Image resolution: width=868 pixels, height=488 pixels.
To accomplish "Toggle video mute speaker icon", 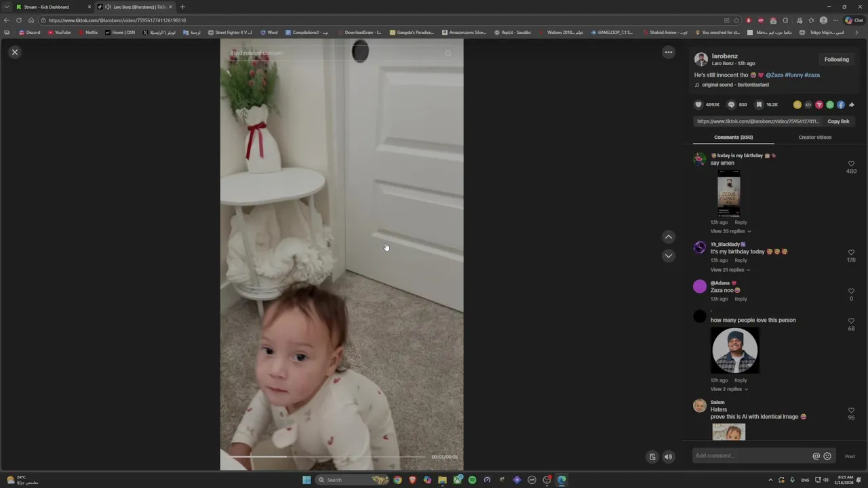I will (x=668, y=457).
